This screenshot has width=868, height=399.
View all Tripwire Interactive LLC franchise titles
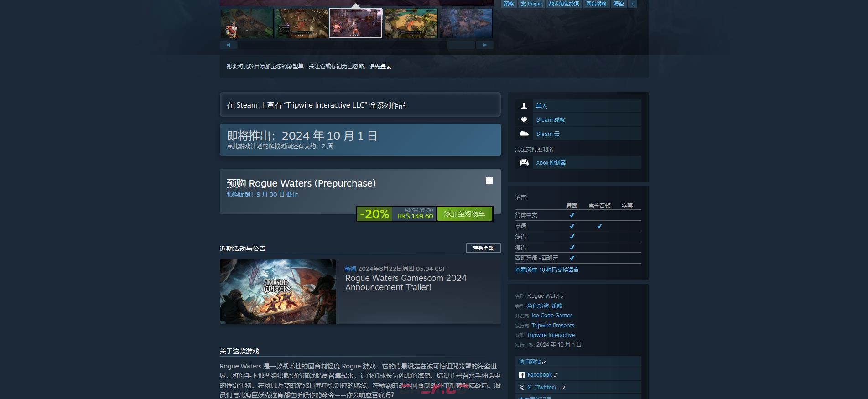tap(360, 105)
